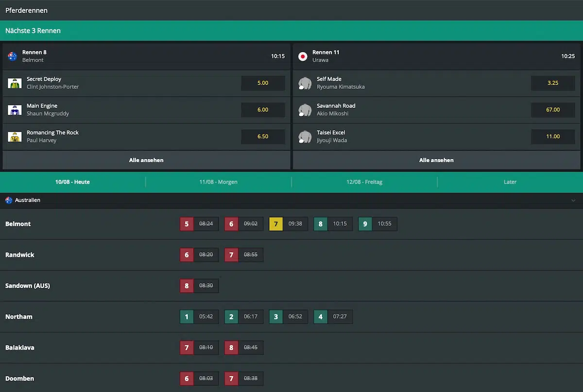
Task: Click jockey name Shaun Mcgruddy
Action: pos(48,114)
